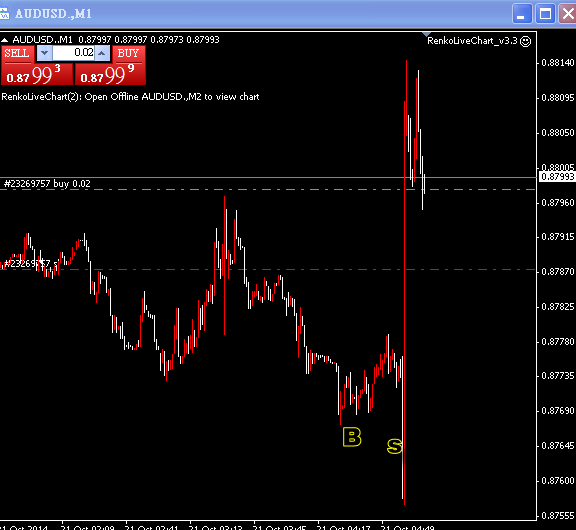The width and height of the screenshot is (576, 530).
Task: Click the current price 0.87993 label on scale
Action: pyautogui.click(x=557, y=177)
